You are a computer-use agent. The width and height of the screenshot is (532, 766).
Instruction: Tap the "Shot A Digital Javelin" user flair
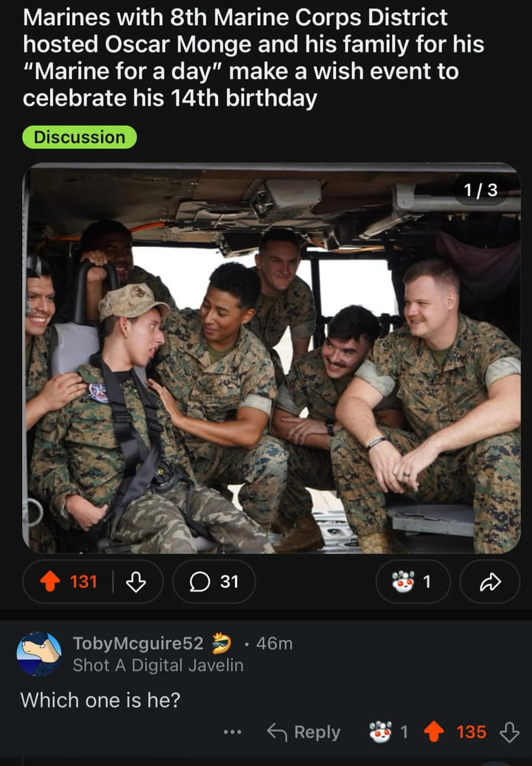pos(158,665)
